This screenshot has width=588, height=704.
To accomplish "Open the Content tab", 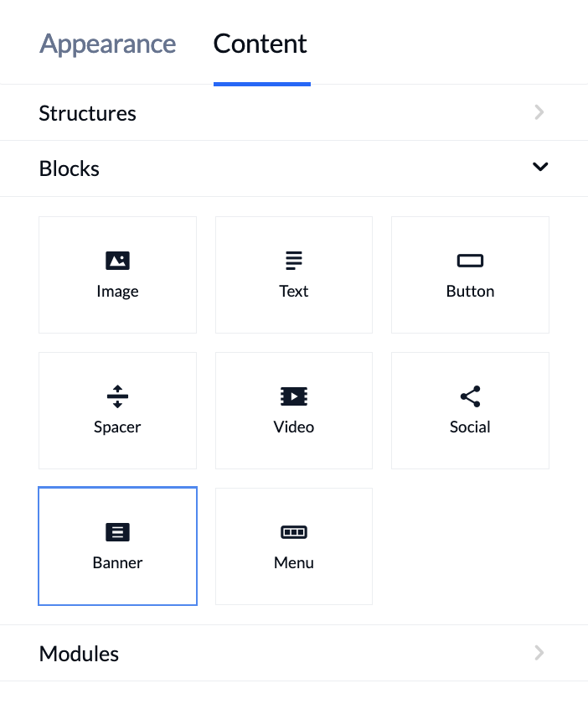I will coord(260,44).
